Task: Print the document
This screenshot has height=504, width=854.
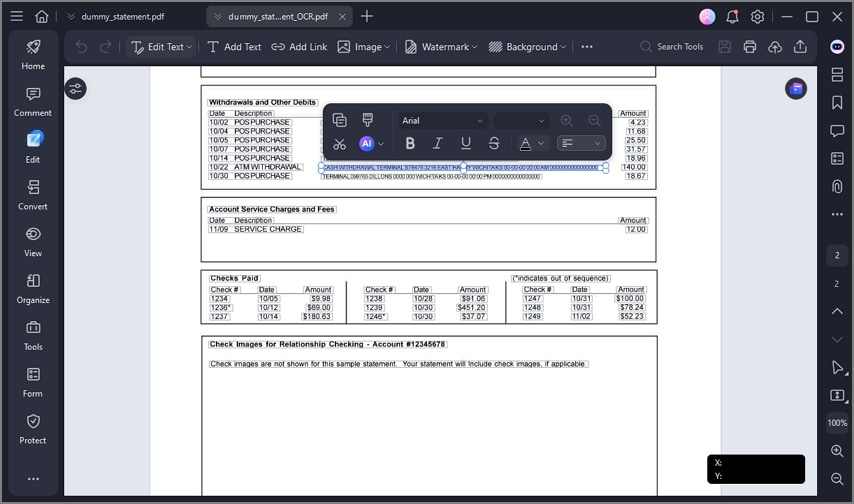Action: [750, 47]
